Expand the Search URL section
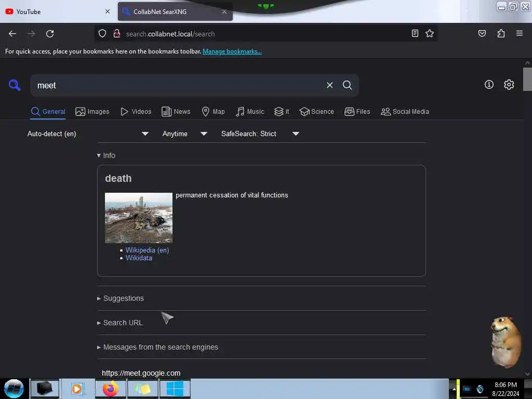The image size is (532, 399). pos(120,323)
